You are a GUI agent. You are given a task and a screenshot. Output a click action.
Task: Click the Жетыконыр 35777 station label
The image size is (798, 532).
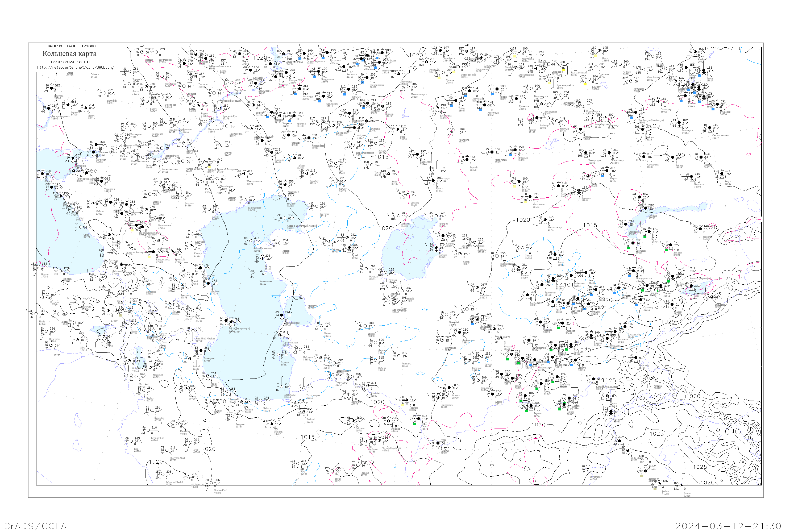pos(554,228)
